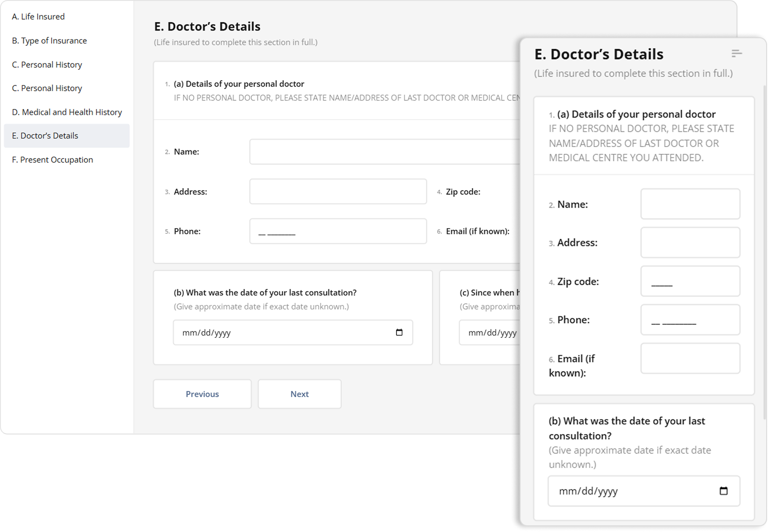Click the Address input field
This screenshot has height=532, width=769.
tap(338, 191)
